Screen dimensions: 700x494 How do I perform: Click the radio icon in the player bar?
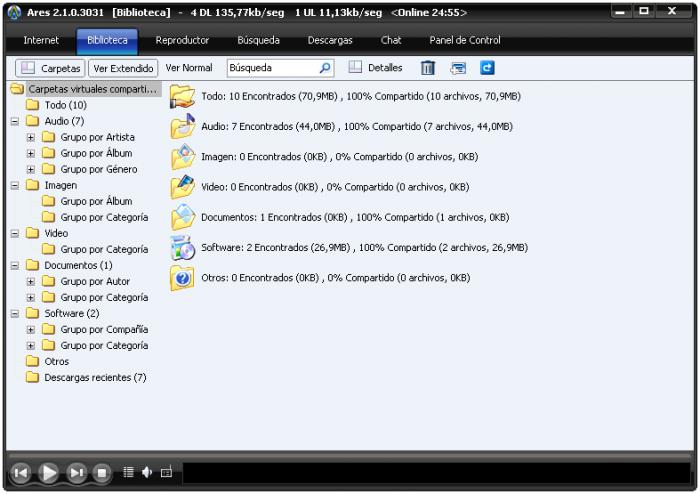tap(166, 472)
